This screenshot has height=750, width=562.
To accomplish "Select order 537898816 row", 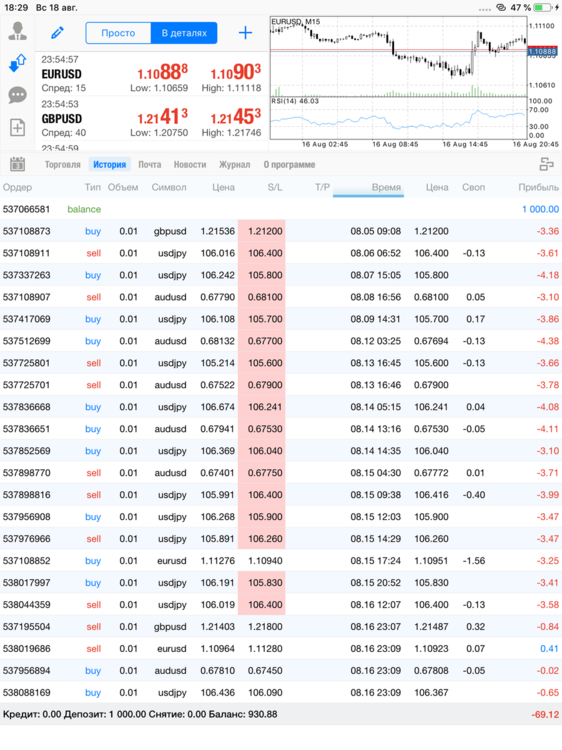I will tap(281, 495).
